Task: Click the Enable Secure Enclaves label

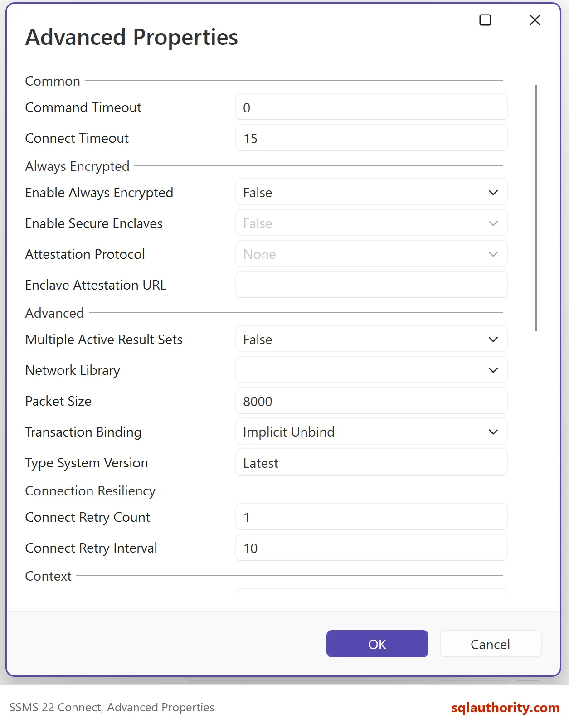Action: tap(94, 223)
